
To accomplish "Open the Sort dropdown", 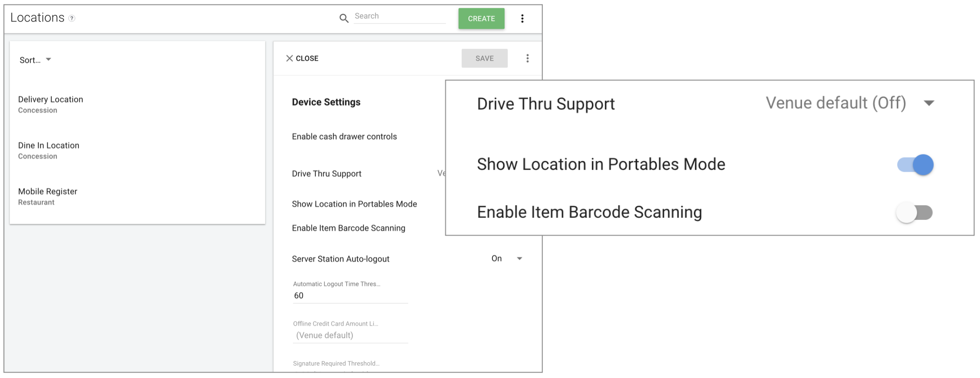I will point(35,60).
